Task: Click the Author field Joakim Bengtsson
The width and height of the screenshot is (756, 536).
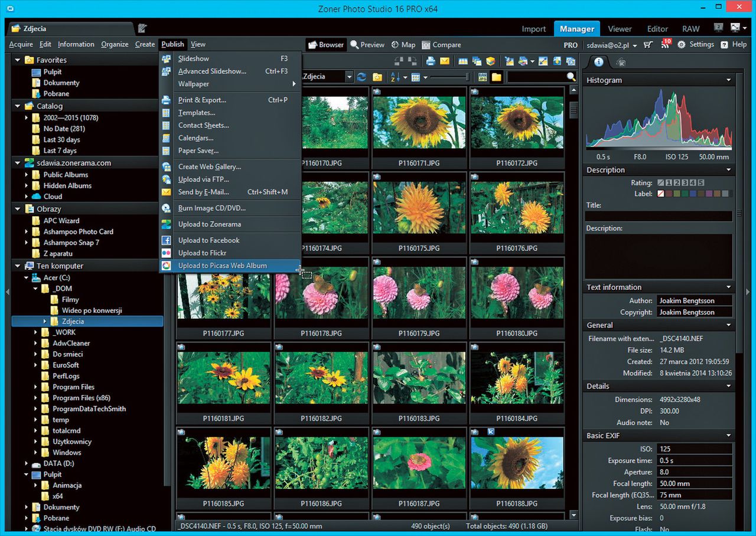Action: [x=695, y=300]
